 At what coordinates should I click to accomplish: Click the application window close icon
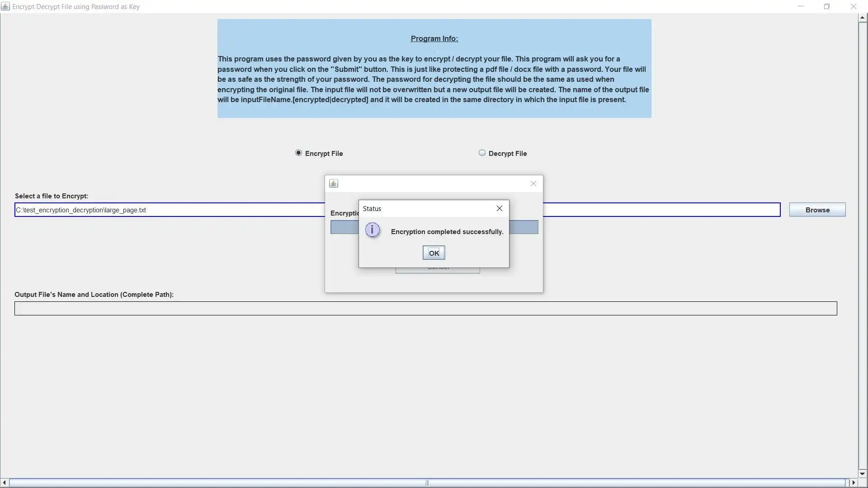854,7
